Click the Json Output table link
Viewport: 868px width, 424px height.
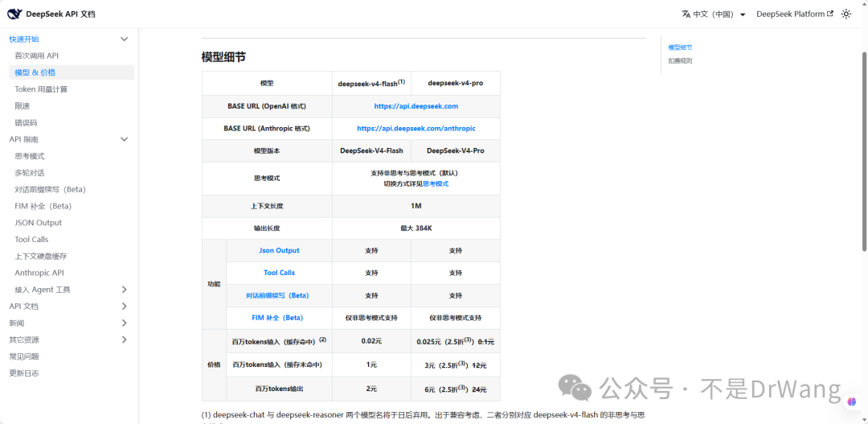point(279,250)
